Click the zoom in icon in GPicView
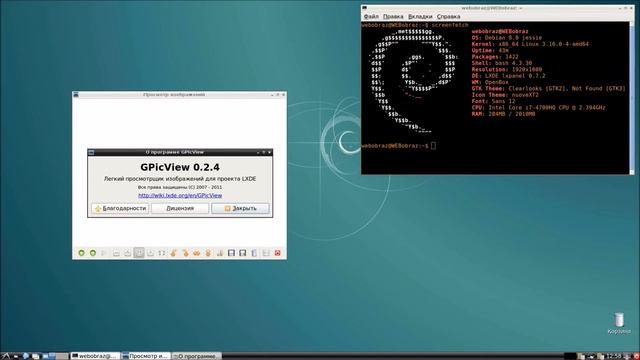Viewport: 640px width, 360px height. click(x=127, y=253)
